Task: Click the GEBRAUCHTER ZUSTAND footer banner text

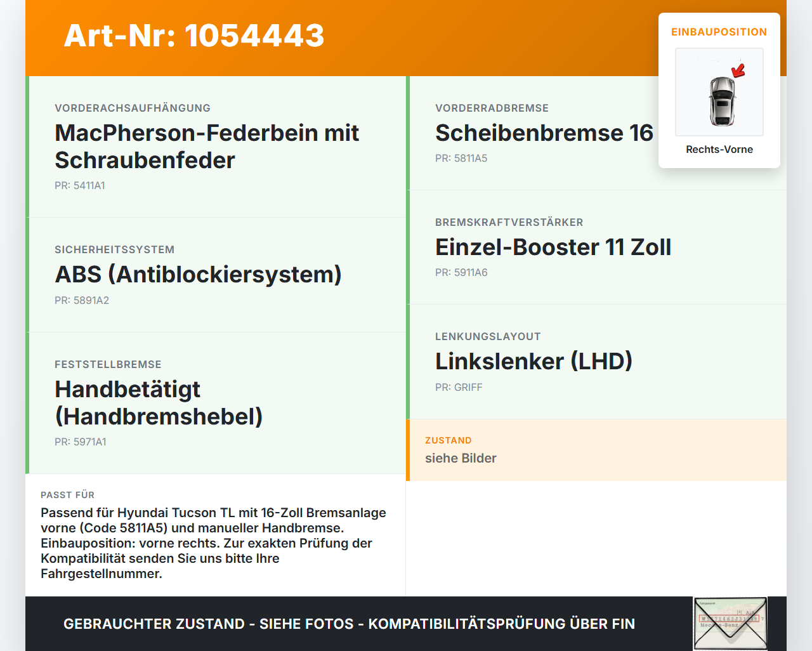Action: click(349, 624)
